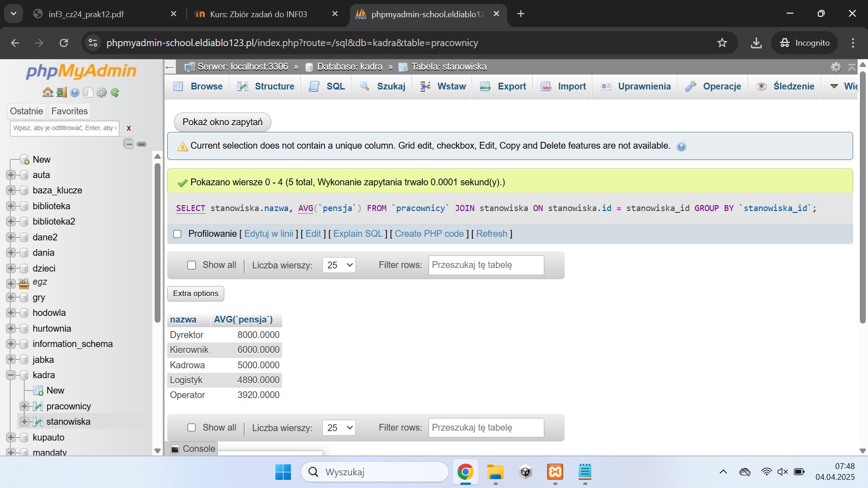Open upper Liczba wierszy dropdown
The image size is (868, 488).
pos(339,265)
